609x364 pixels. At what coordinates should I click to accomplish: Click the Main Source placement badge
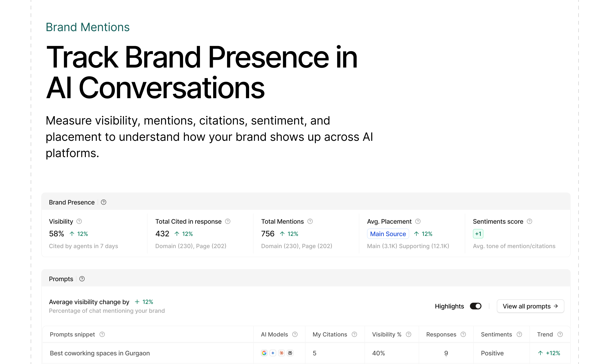(388, 234)
